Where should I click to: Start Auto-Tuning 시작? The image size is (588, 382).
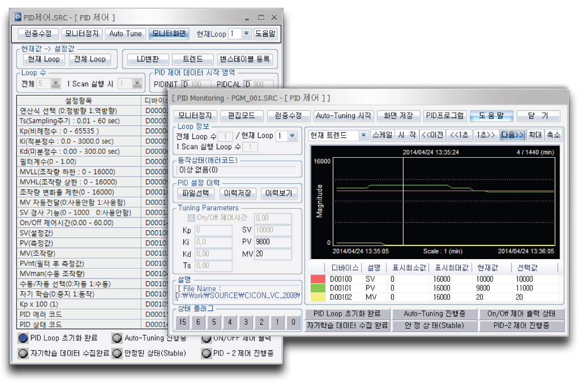tap(343, 116)
